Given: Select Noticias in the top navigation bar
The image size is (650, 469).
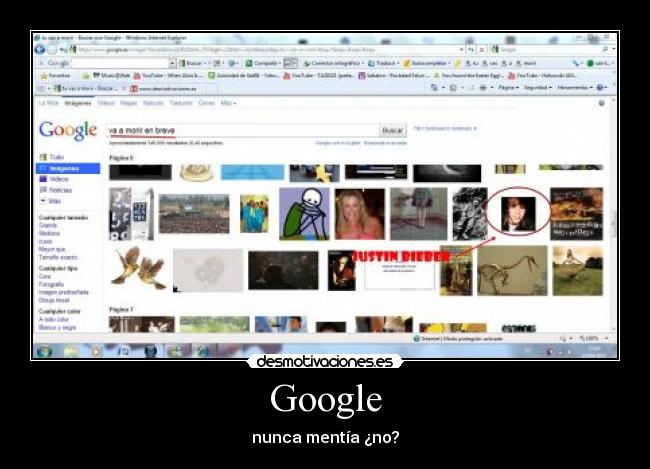Looking at the screenshot, I should [153, 103].
